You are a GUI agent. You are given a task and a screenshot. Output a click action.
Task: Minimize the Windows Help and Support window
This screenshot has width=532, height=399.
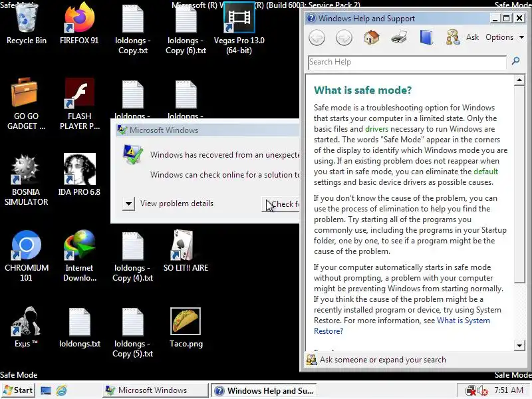pyautogui.click(x=495, y=18)
